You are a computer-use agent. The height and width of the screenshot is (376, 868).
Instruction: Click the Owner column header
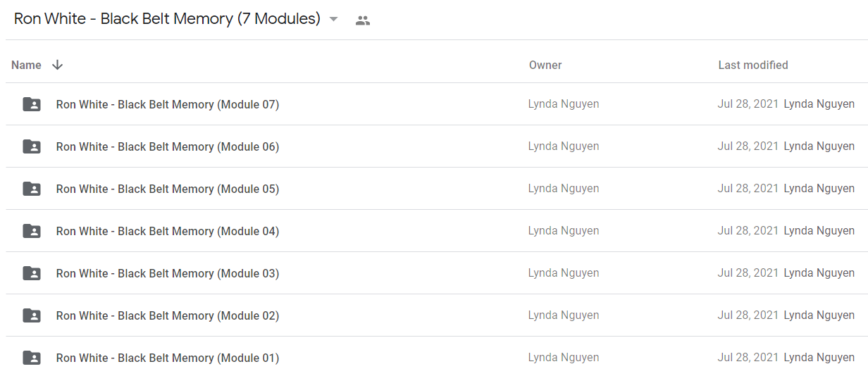(545, 65)
